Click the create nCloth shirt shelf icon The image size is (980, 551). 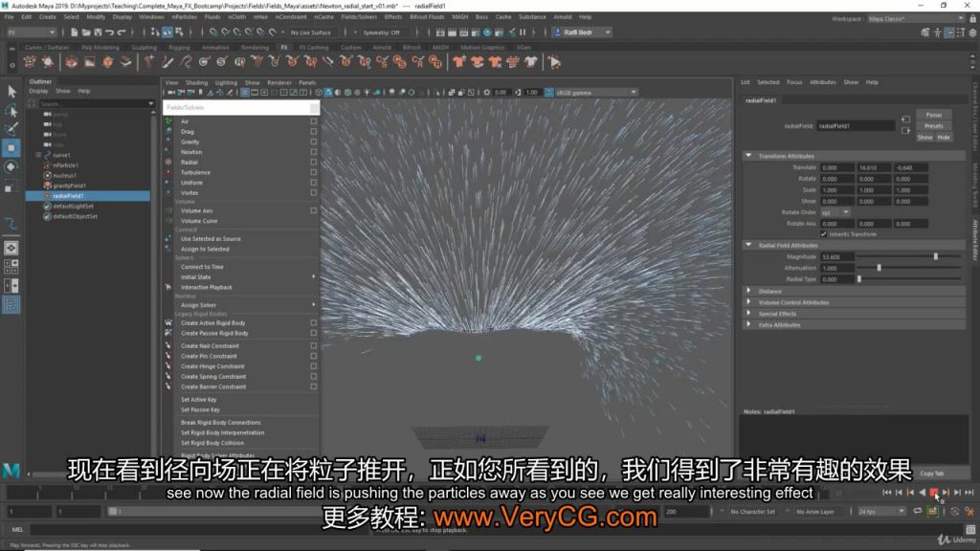(459, 62)
